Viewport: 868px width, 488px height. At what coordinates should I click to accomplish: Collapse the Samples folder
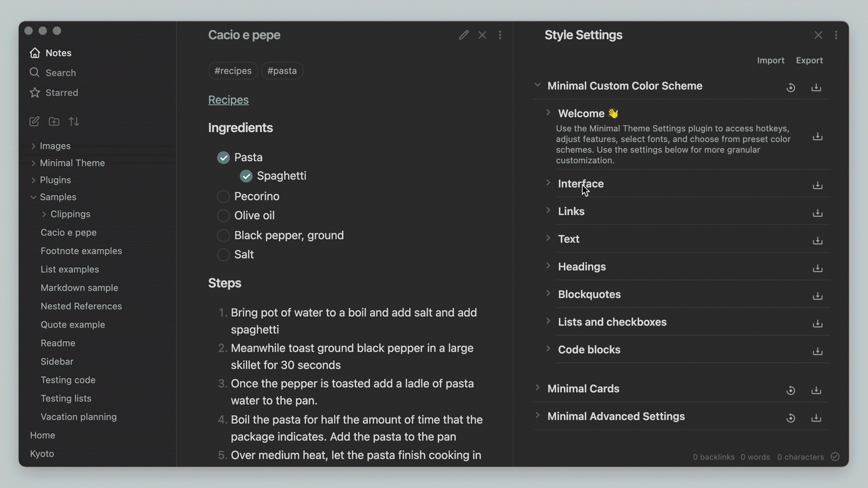[x=33, y=197]
